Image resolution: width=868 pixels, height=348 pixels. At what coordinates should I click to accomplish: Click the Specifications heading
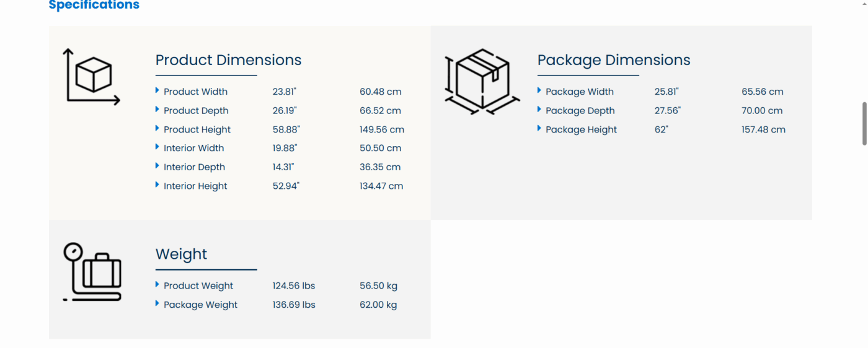click(94, 6)
